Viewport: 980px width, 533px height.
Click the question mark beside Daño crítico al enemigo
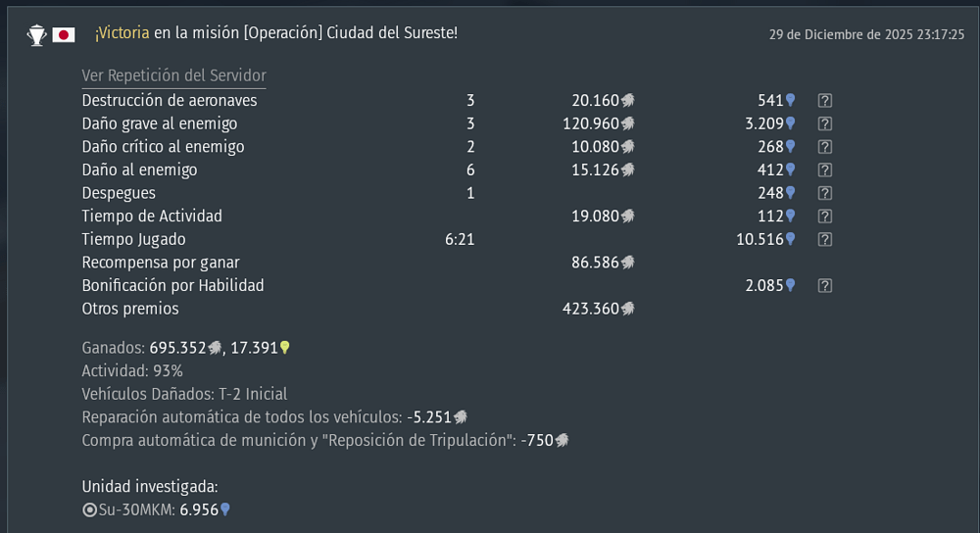[x=825, y=147]
